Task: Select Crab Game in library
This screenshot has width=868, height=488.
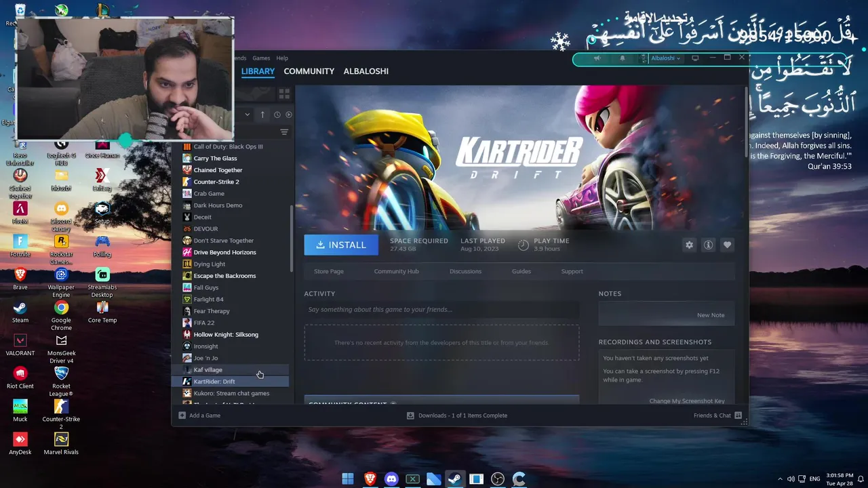Action: click(231, 193)
